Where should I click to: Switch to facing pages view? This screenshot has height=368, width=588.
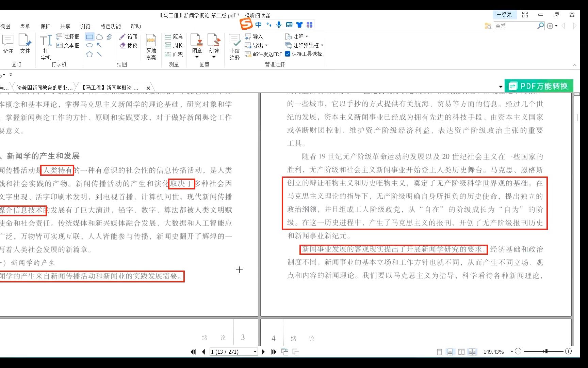461,352
